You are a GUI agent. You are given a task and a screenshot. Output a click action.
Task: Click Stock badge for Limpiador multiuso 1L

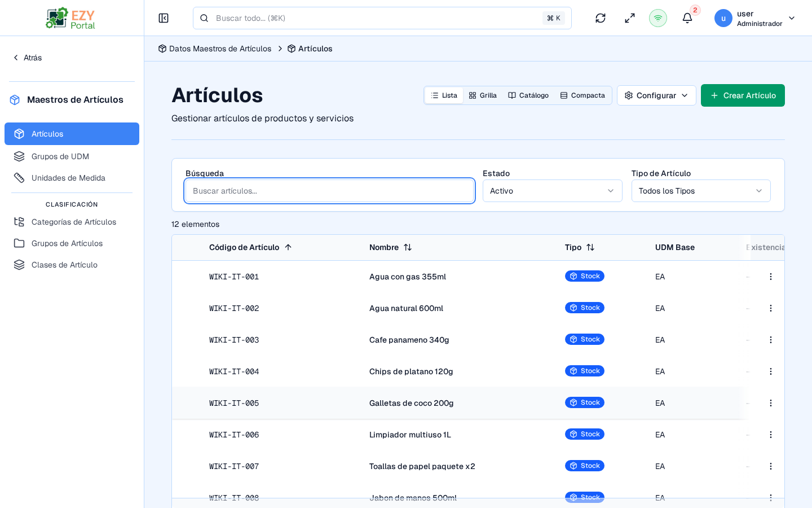point(585,434)
